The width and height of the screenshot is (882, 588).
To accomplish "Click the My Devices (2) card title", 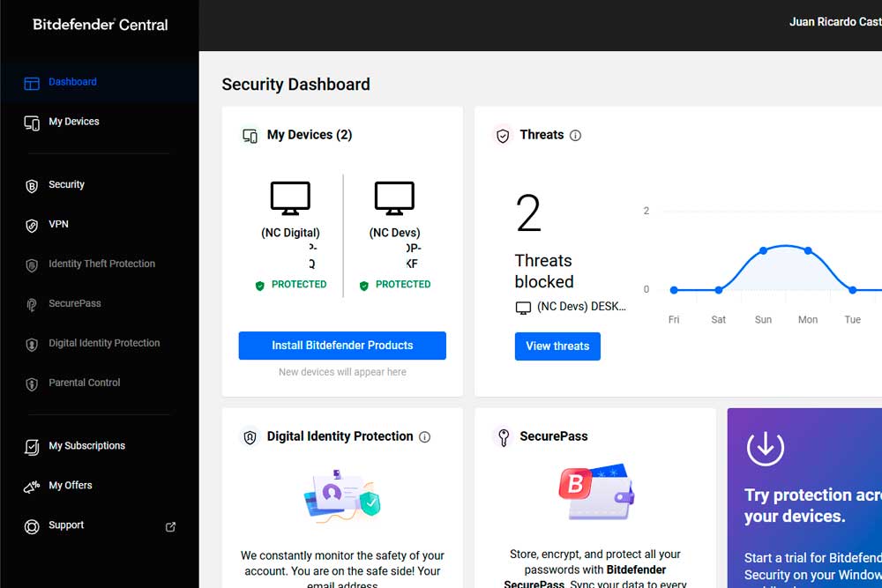I will [x=310, y=135].
